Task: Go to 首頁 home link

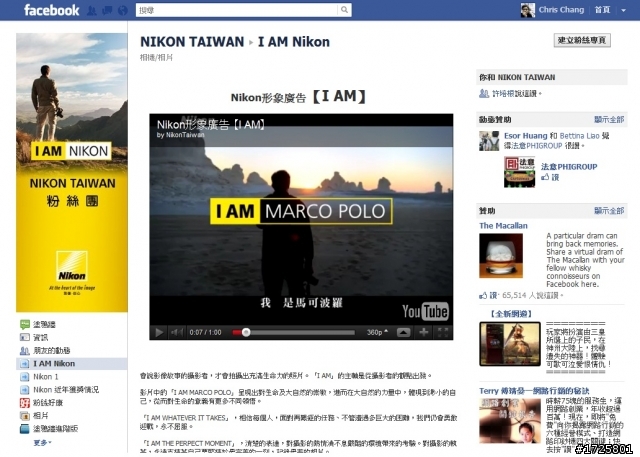Action: pyautogui.click(x=602, y=10)
